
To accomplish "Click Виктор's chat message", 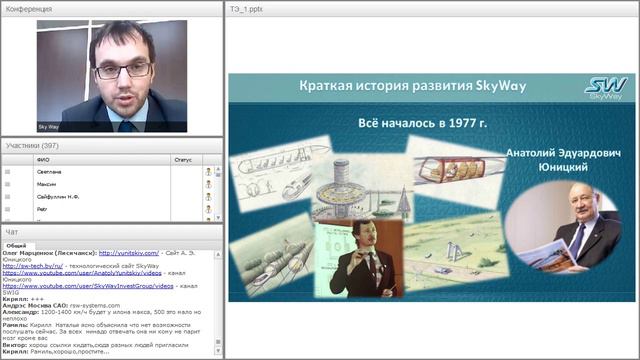I will pos(95,345).
